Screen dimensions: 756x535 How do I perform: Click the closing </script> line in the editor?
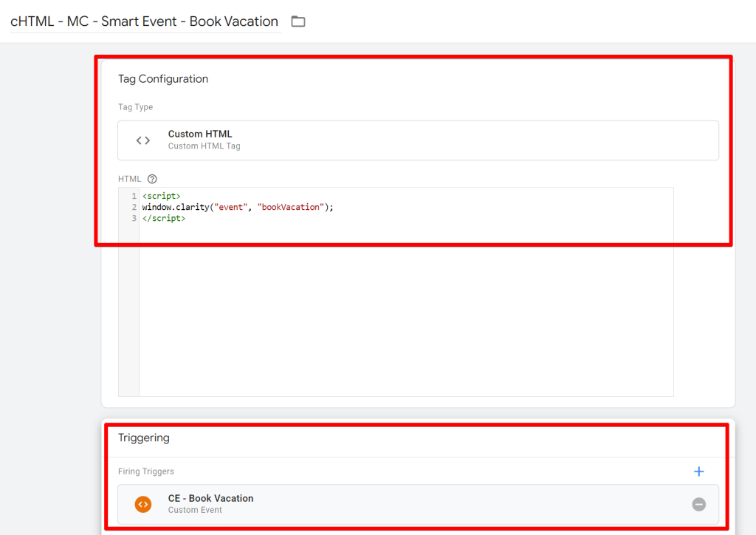(164, 218)
